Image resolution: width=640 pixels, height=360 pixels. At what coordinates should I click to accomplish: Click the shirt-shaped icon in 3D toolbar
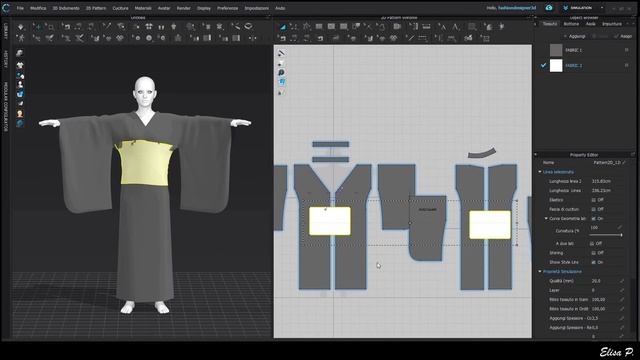pyautogui.click(x=173, y=27)
